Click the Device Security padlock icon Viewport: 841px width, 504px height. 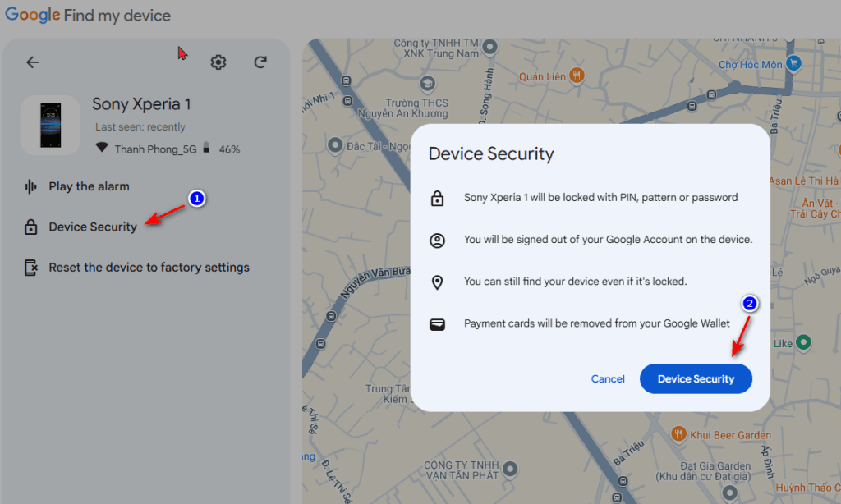pyautogui.click(x=33, y=227)
